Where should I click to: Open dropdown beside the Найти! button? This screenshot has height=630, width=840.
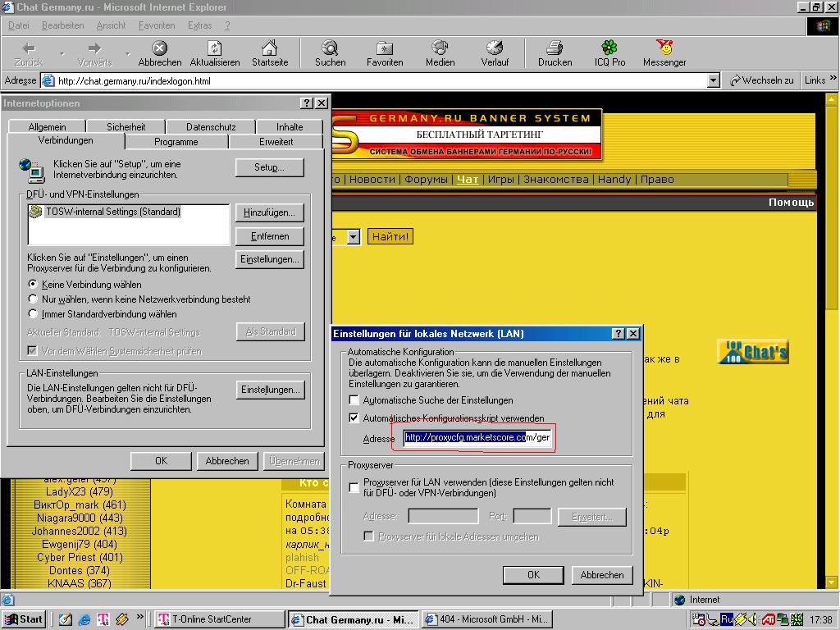tap(353, 237)
